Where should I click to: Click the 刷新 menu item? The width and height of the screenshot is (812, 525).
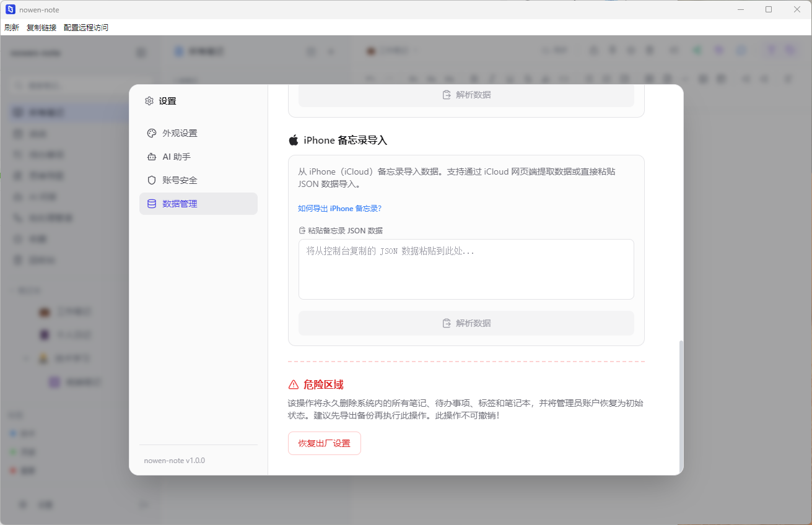(12, 27)
